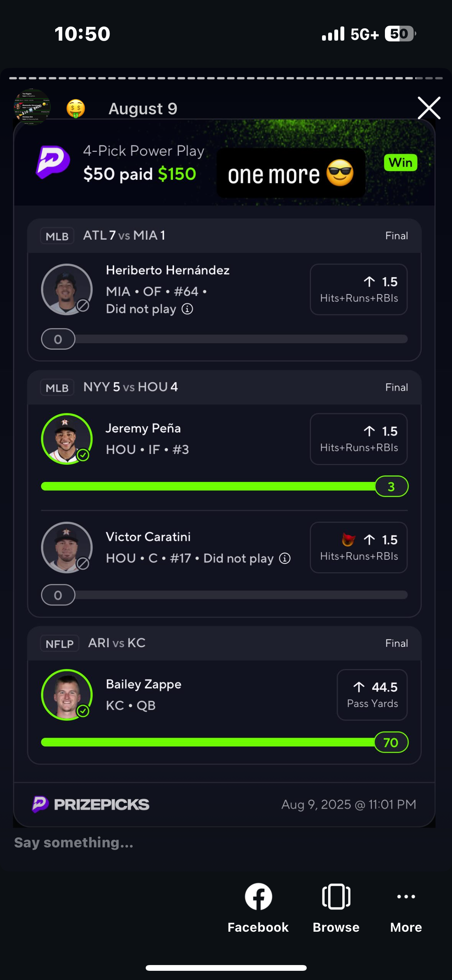Tap Bailey Zappe's 70 yards progress bar
The image size is (452, 980).
(207, 742)
